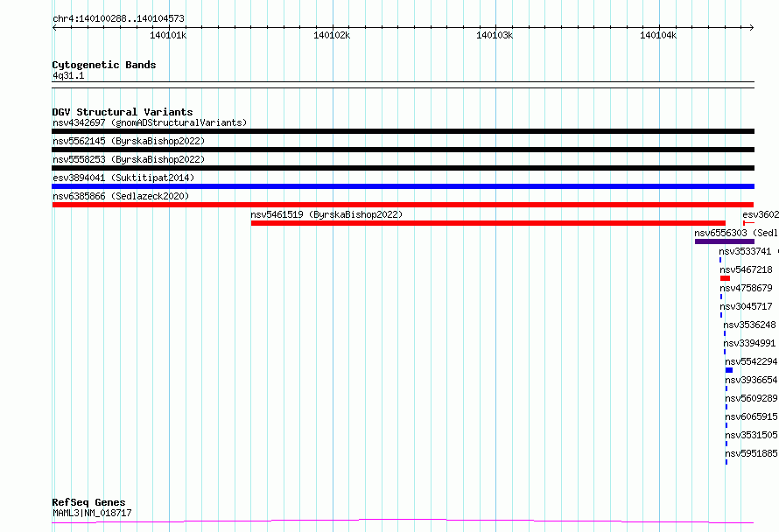Click the chr4:140100288..140104573 coordinate label
The height and width of the screenshot is (532, 779).
tap(118, 19)
